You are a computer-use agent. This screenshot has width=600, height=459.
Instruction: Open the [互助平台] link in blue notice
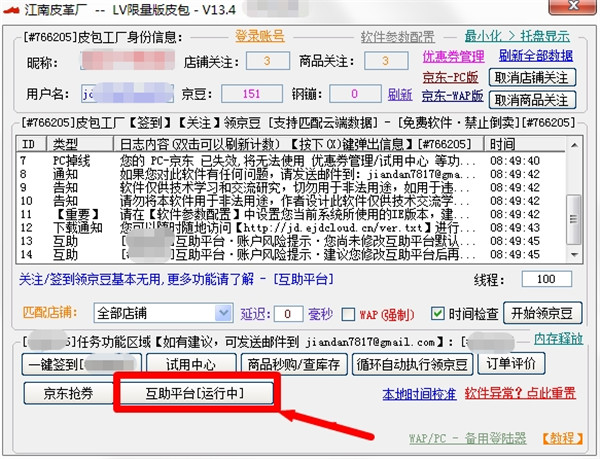click(304, 279)
